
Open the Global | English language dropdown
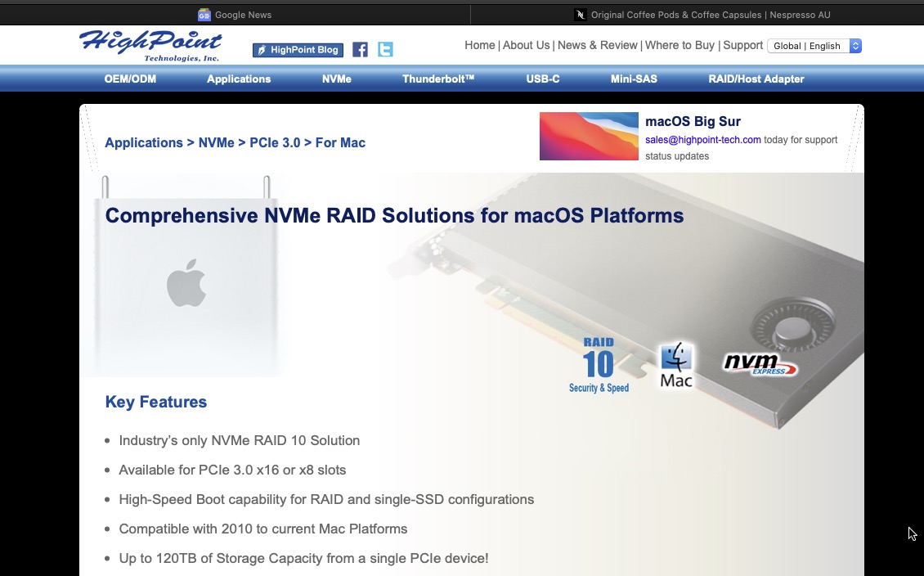814,46
